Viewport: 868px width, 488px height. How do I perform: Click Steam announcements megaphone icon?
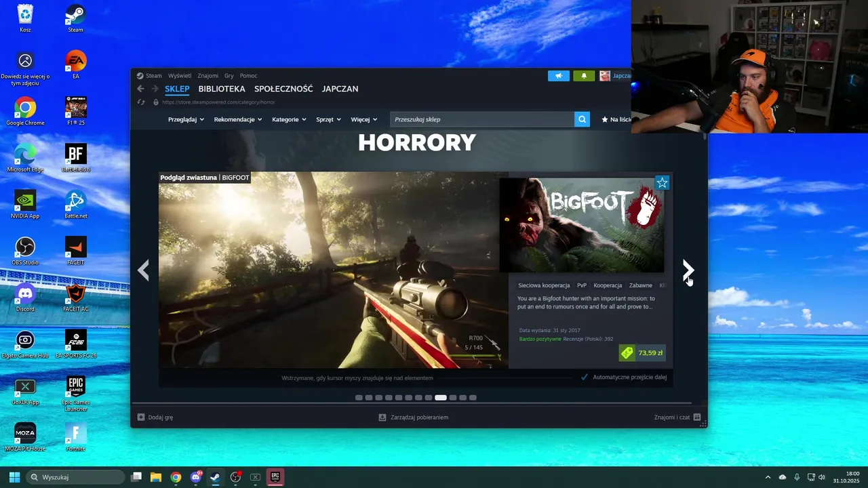click(x=559, y=76)
